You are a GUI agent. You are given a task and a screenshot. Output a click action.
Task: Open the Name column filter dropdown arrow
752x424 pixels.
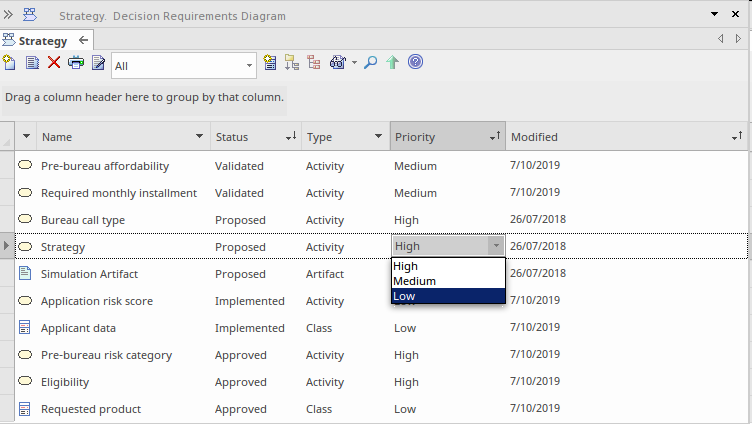click(x=198, y=137)
